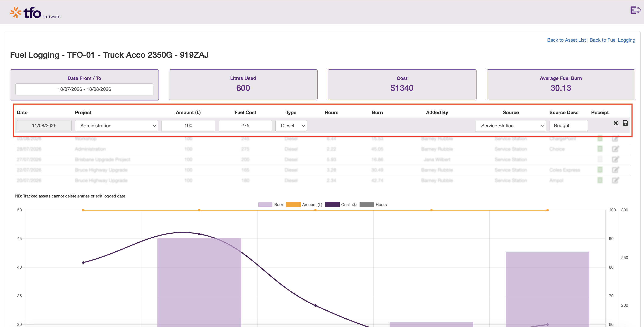Click the Hours gray legend swatch
Viewport: 644px width, 327px height.
367,205
